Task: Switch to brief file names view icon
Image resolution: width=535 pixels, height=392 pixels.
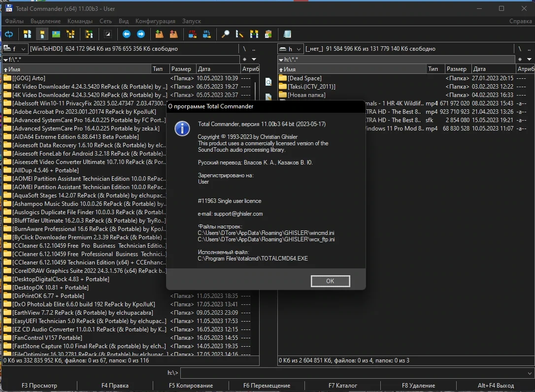Action: [27, 34]
